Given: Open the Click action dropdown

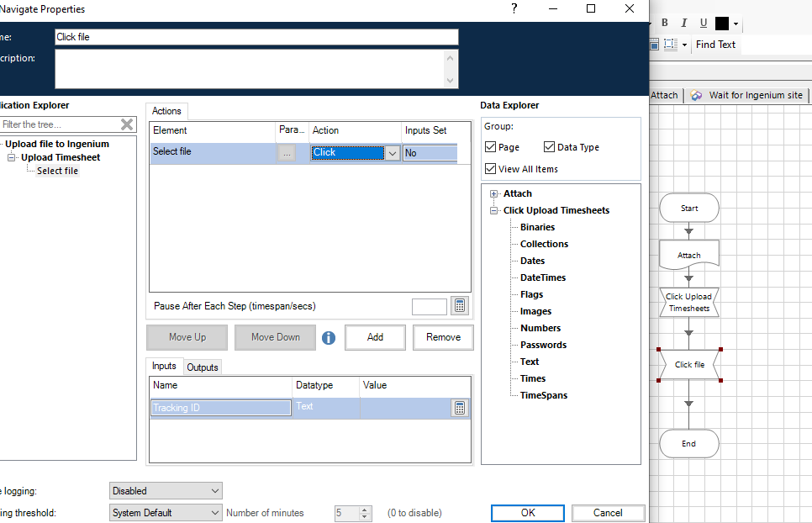Looking at the screenshot, I should 392,153.
